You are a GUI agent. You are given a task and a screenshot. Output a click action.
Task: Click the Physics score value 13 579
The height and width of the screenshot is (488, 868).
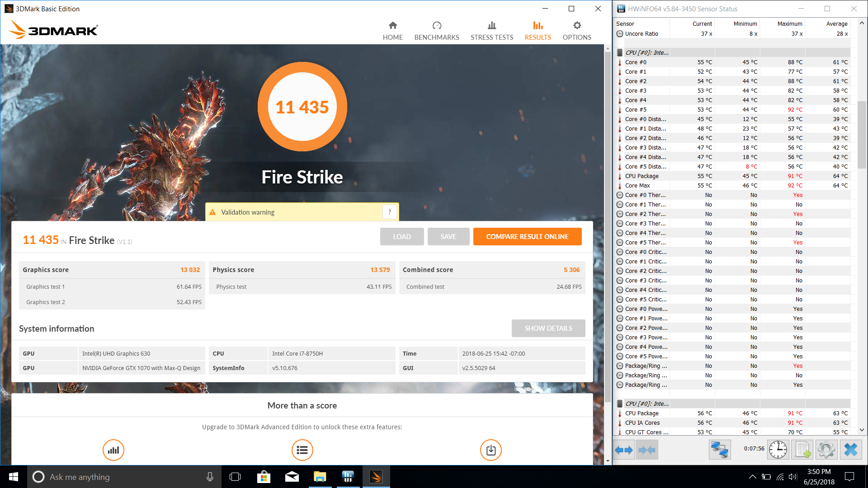pyautogui.click(x=380, y=270)
